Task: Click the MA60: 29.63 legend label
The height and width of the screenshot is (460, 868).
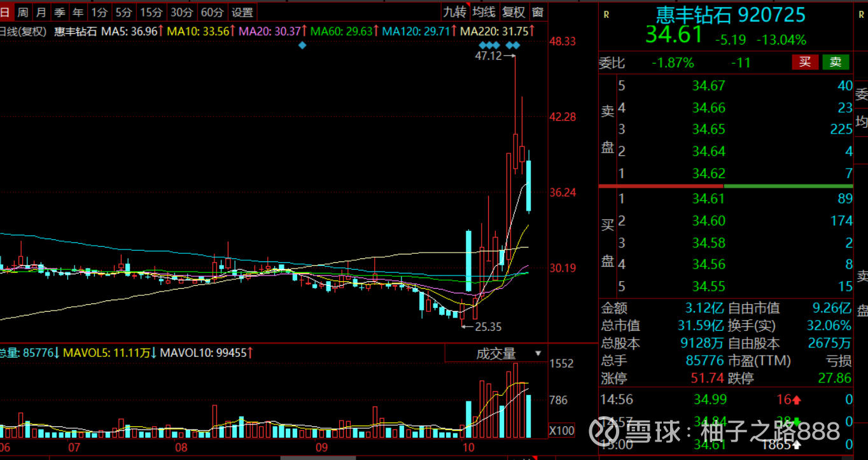Action: click(346, 31)
